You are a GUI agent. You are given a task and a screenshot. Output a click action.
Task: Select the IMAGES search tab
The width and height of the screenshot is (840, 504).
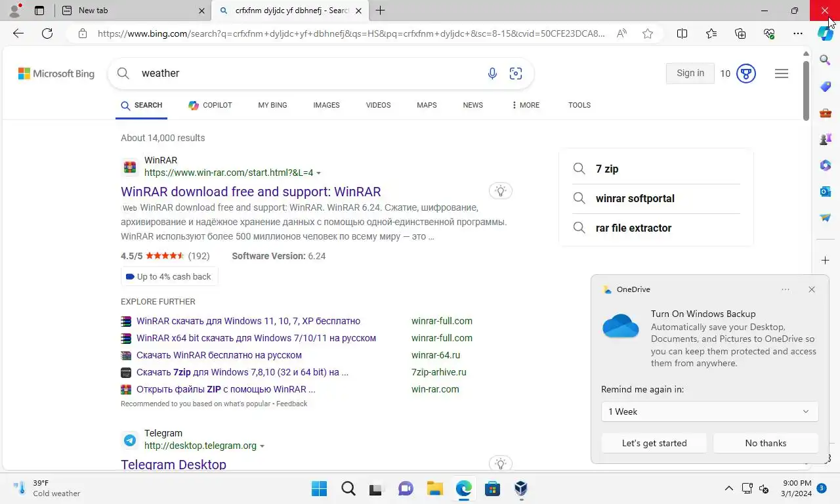[326, 105]
